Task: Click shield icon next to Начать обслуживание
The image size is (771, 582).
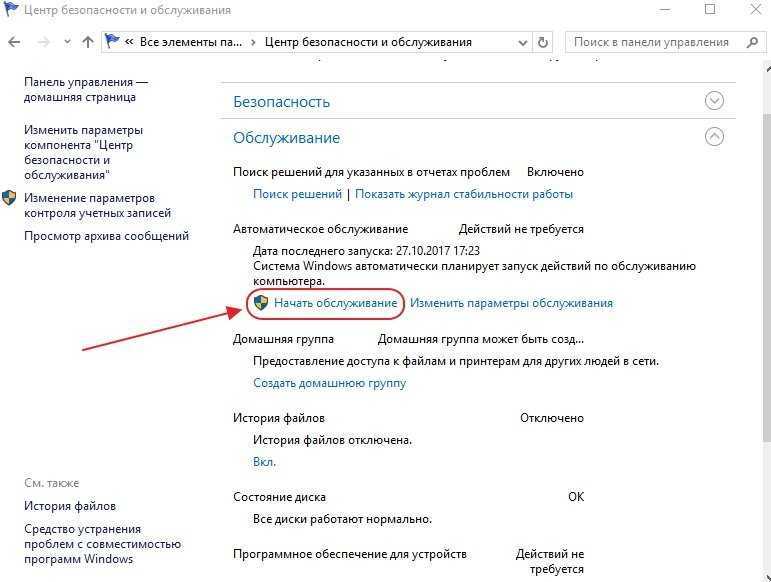Action: click(x=261, y=303)
